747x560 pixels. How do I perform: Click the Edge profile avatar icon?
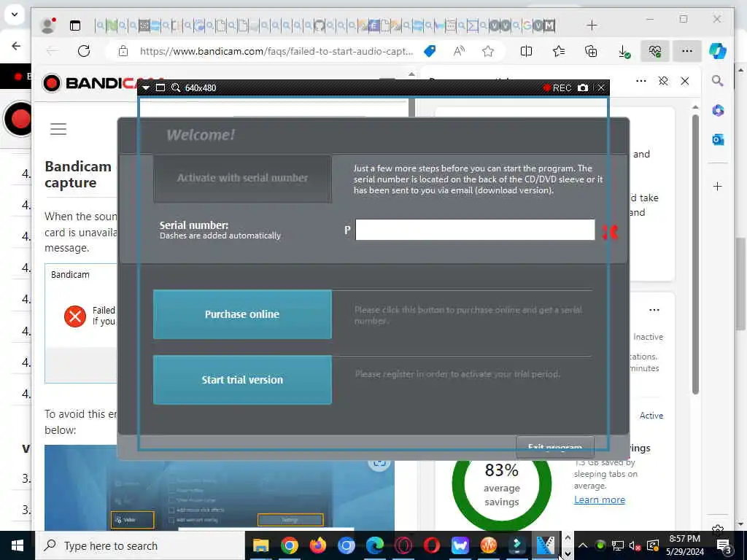pyautogui.click(x=47, y=26)
